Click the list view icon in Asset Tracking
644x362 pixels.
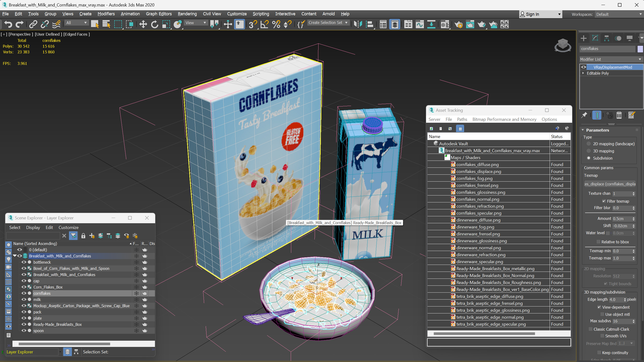tap(440, 129)
